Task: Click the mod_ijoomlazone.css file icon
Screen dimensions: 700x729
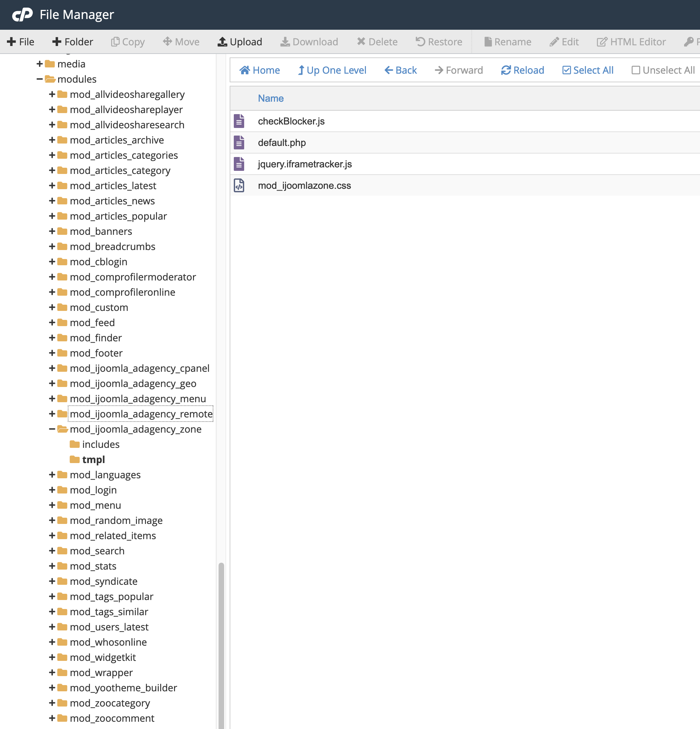Action: (239, 186)
